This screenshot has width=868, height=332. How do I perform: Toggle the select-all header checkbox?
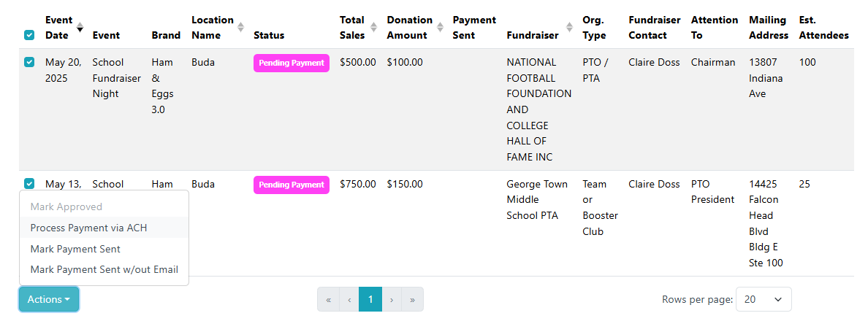point(29,35)
